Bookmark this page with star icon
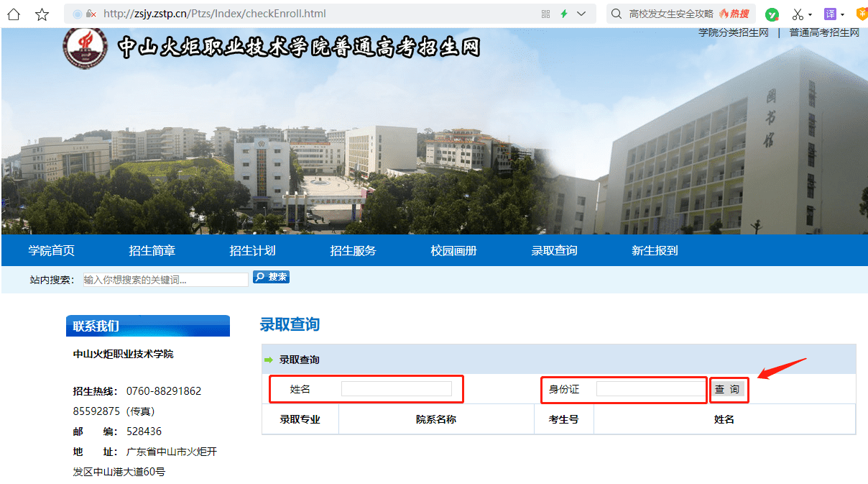This screenshot has height=484, width=868. click(x=42, y=14)
